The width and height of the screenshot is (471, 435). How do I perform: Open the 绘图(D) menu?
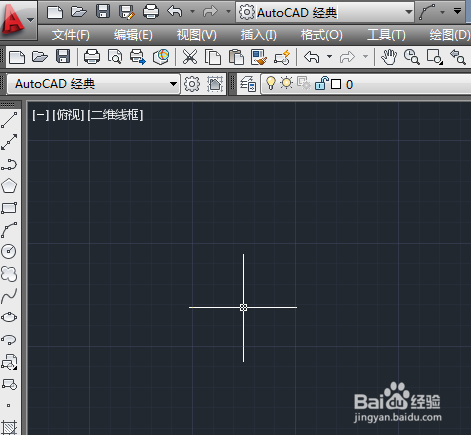(450, 35)
